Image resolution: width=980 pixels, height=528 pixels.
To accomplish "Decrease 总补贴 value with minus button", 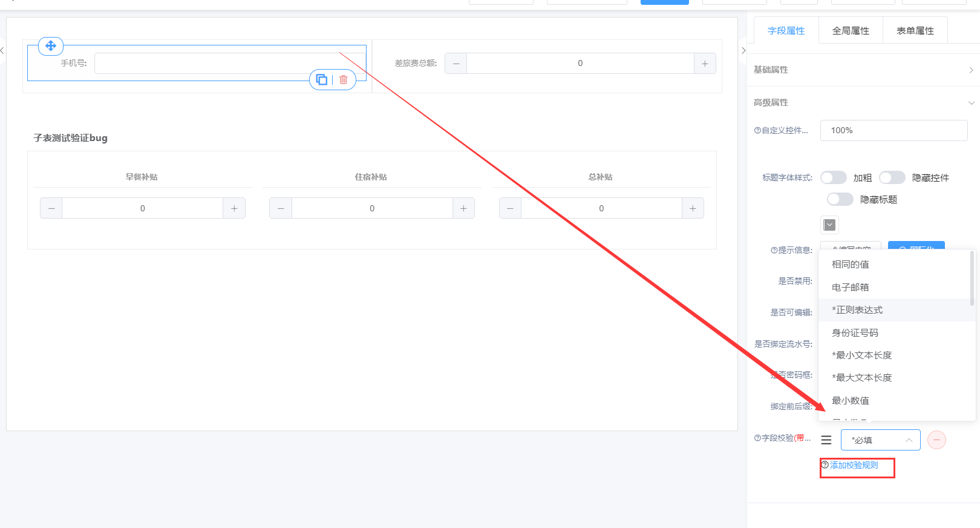I will pos(511,208).
